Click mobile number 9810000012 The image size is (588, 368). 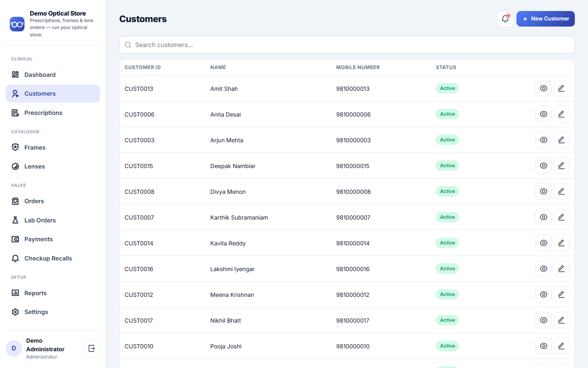click(353, 295)
